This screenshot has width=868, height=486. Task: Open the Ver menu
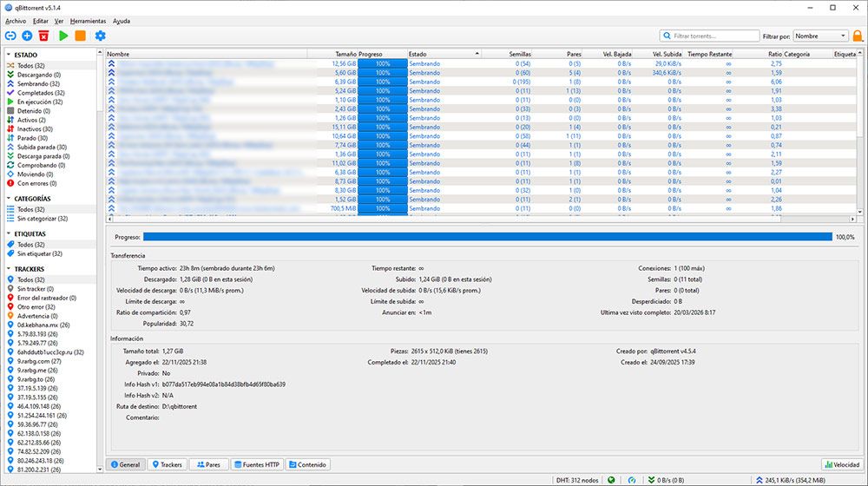[x=59, y=21]
